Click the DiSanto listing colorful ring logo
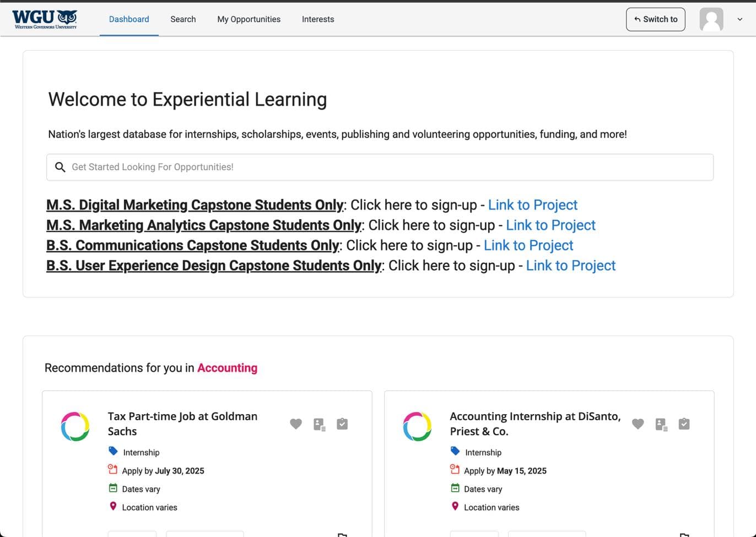 point(417,426)
